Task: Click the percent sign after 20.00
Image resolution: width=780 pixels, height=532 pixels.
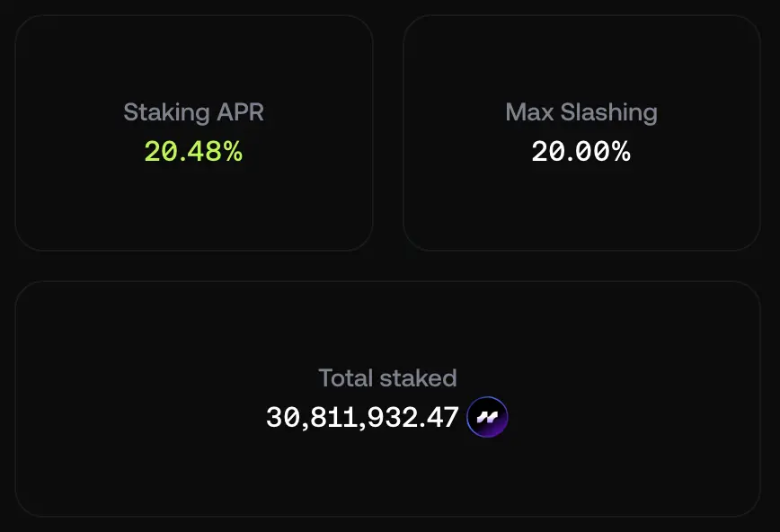Action: (x=622, y=151)
